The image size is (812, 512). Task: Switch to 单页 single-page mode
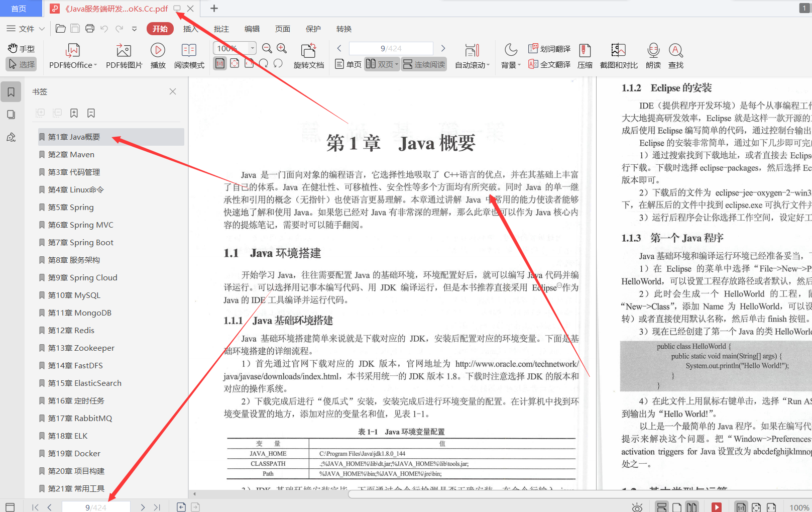point(347,64)
